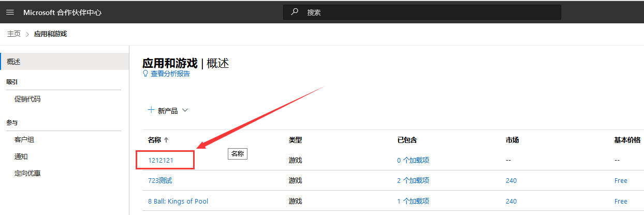The width and height of the screenshot is (644, 215).
Task: Click the sort arrow next to 名称
Action: (167, 140)
